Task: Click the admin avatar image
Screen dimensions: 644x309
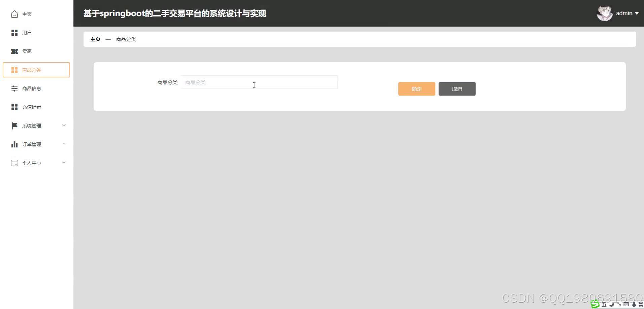Action: [x=605, y=13]
